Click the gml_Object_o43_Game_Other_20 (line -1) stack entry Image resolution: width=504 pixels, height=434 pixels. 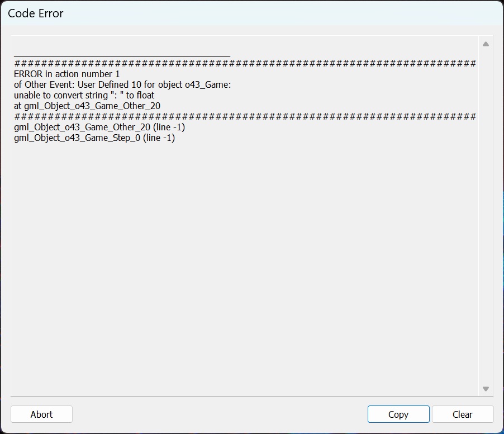(x=99, y=127)
